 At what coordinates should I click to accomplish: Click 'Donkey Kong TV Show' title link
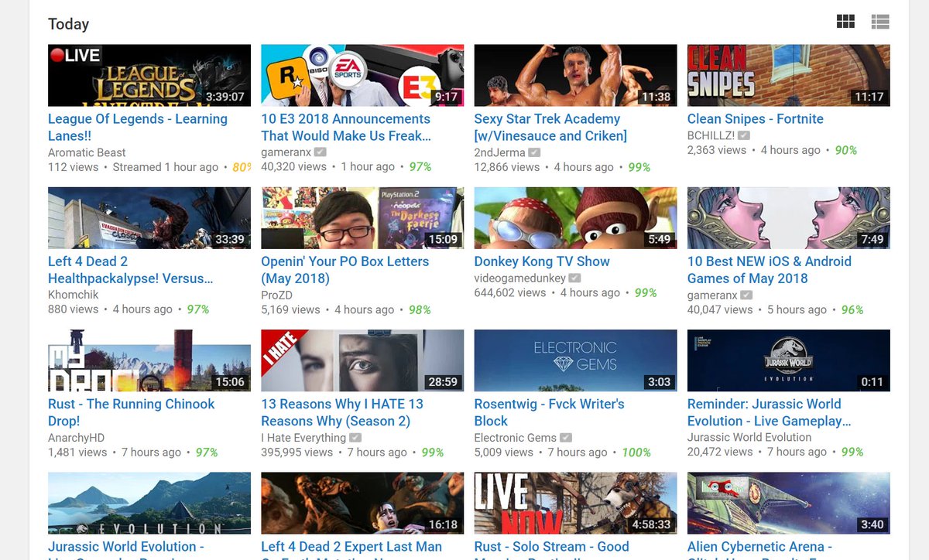pos(542,261)
